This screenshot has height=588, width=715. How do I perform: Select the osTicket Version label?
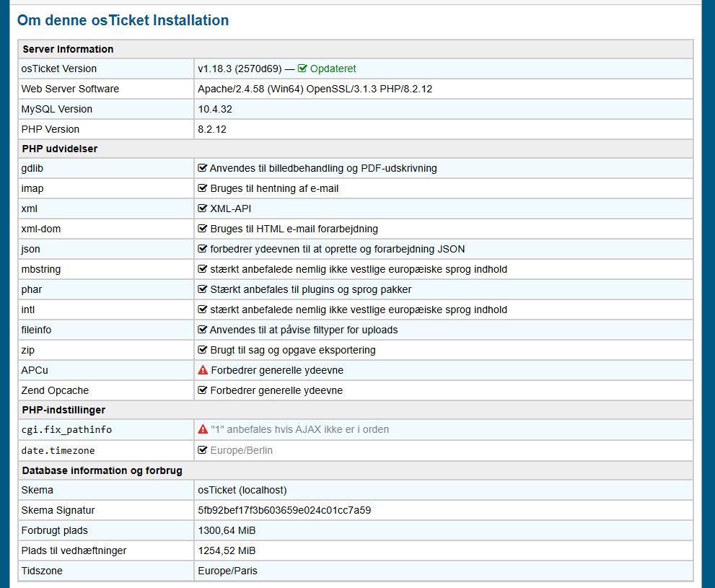click(x=59, y=69)
